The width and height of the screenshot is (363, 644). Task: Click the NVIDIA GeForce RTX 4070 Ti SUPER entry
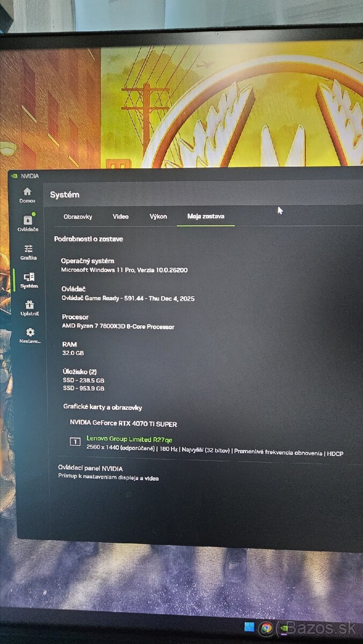pyautogui.click(x=124, y=424)
